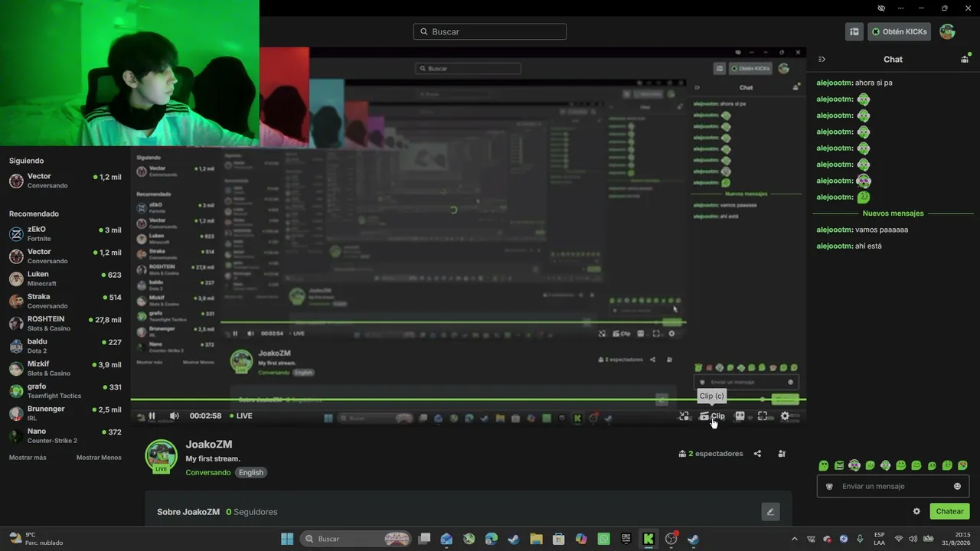The image size is (980, 551).
Task: Click the English language tag
Action: (250, 472)
